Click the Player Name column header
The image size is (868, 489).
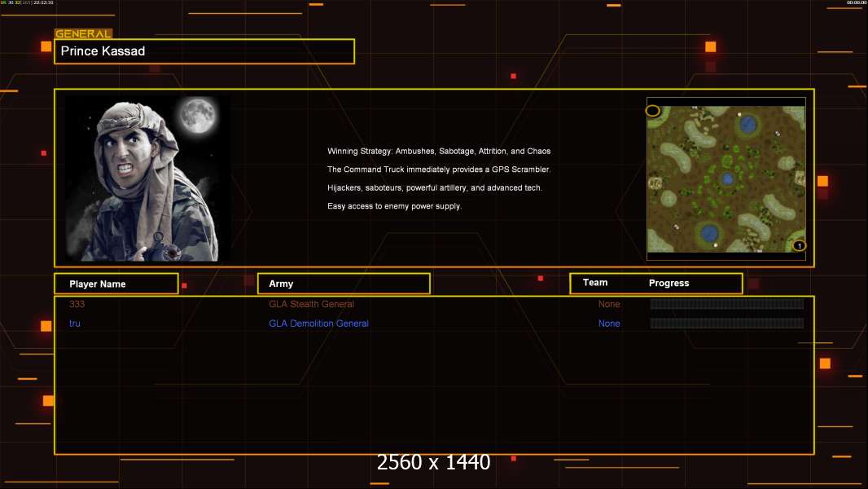coord(98,284)
